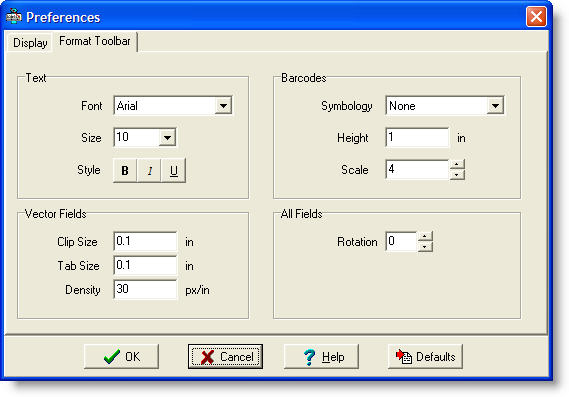Increase Rotation with the up arrow

[425, 237]
